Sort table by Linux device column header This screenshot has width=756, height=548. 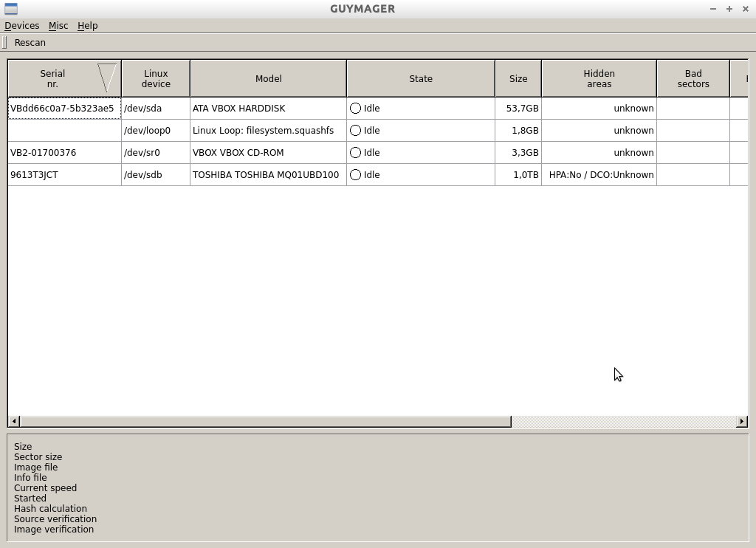tap(156, 78)
